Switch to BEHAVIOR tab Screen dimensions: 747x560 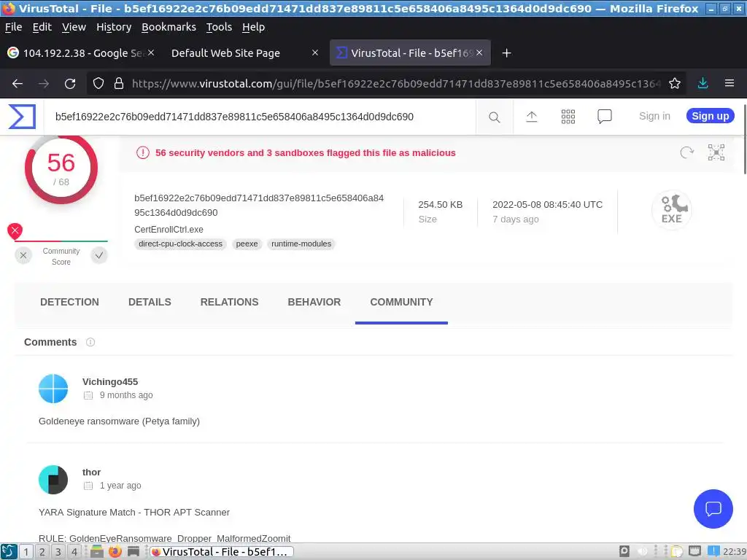(314, 303)
